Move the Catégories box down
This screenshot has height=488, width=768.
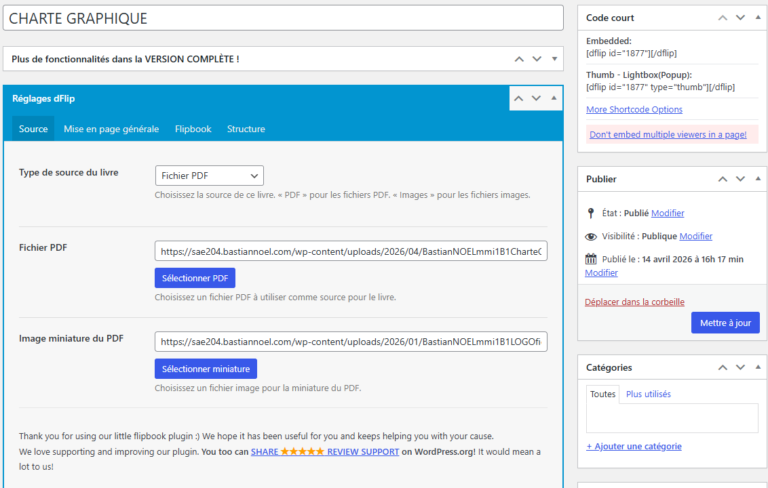740,367
